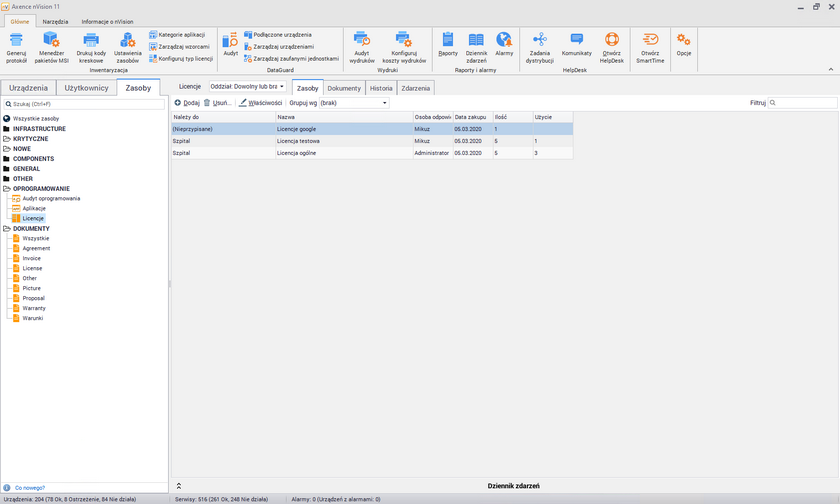Open Audyt in DataGuard group
Viewport: 840px width, 504px height.
(230, 40)
